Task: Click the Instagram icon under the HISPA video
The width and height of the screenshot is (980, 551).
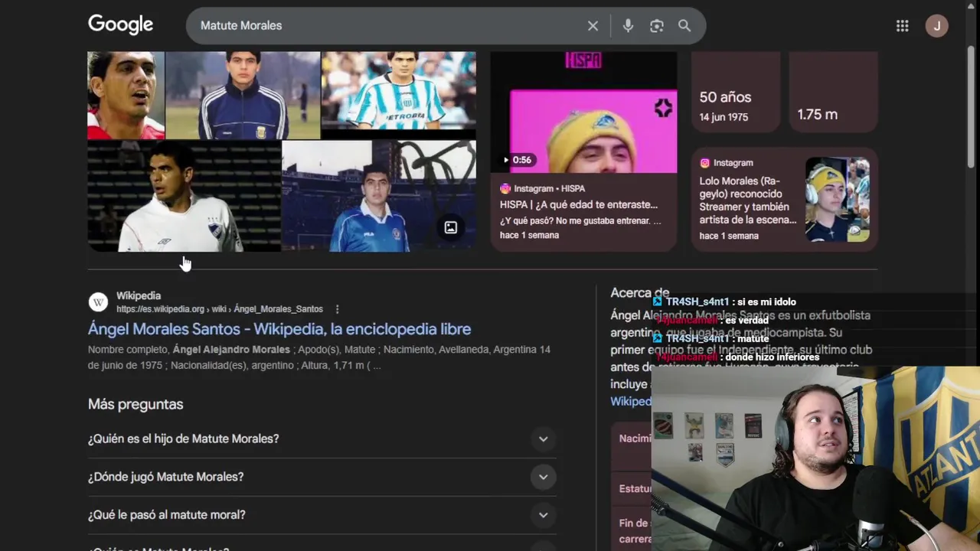Action: pyautogui.click(x=505, y=188)
